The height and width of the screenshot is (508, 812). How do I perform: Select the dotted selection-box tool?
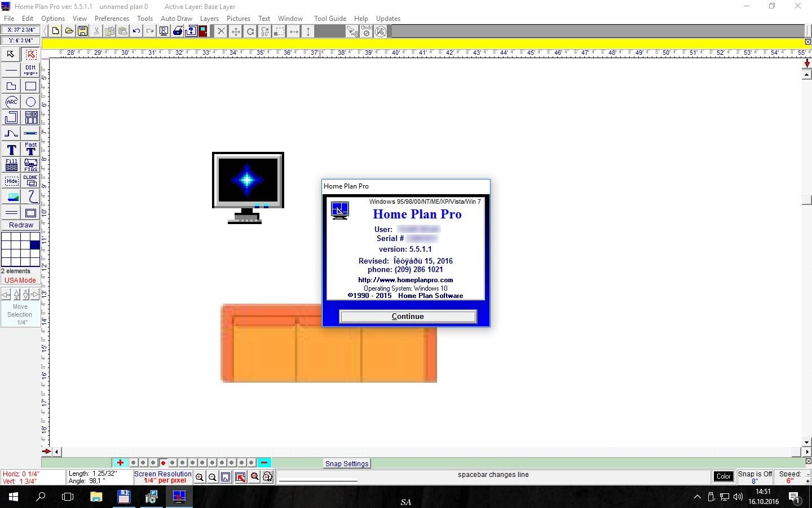(30, 54)
